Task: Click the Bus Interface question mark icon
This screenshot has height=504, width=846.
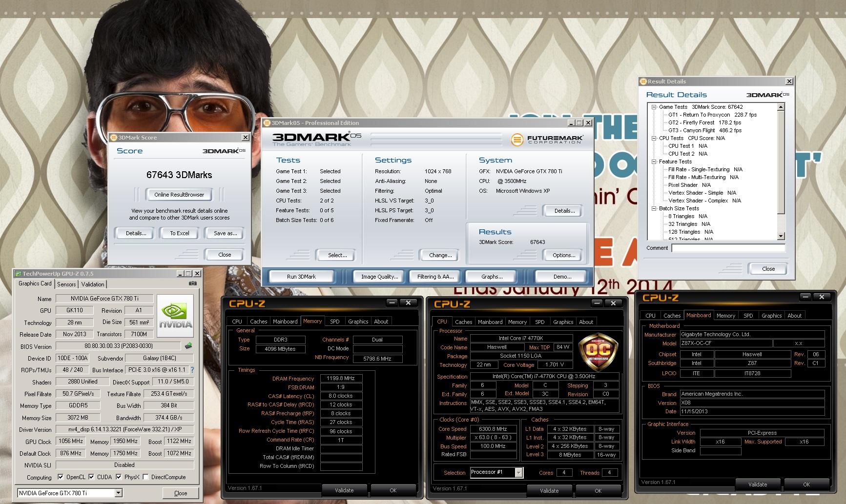Action: (x=192, y=370)
